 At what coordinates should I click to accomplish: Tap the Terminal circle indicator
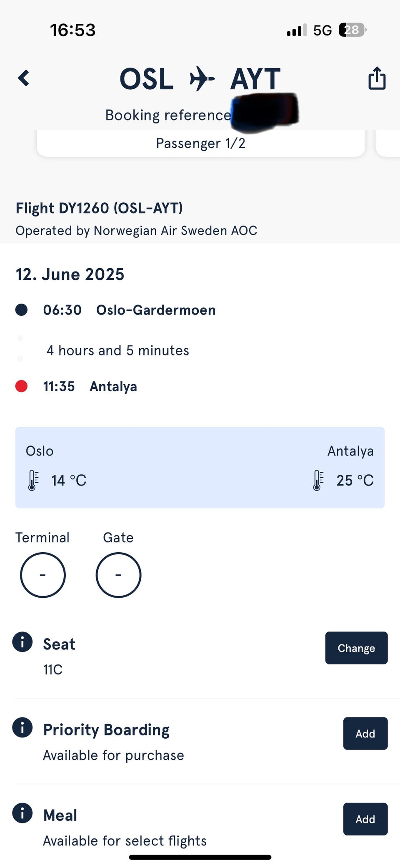coord(42,575)
